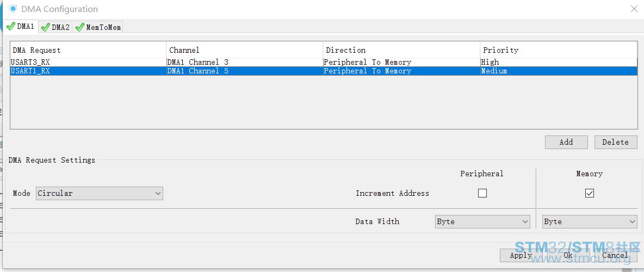This screenshot has width=644, height=272.
Task: Open Memory Data Width Byte dropdown
Action: tap(590, 221)
